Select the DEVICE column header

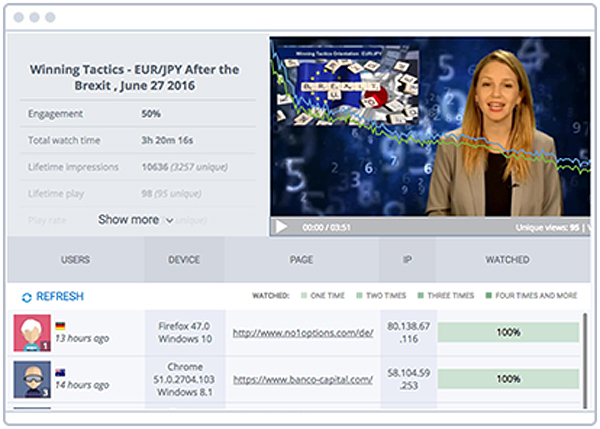click(x=184, y=260)
